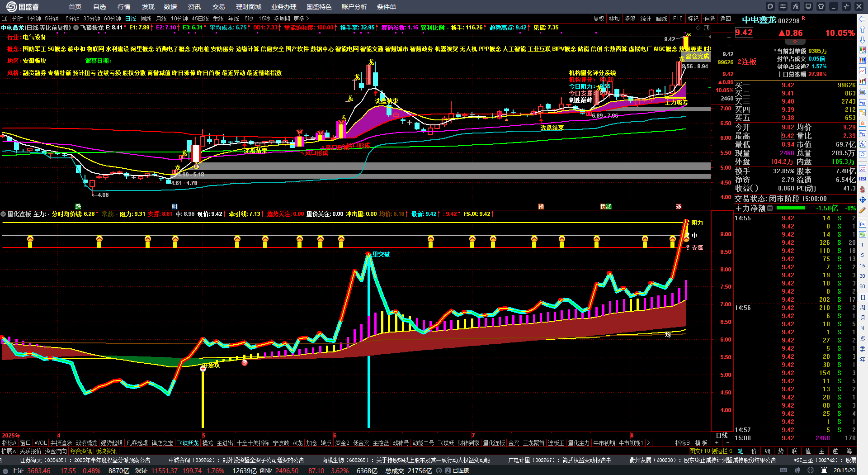This screenshot has width=868, height=475.
Task: Click the 叠加 button
Action: [x=614, y=19]
